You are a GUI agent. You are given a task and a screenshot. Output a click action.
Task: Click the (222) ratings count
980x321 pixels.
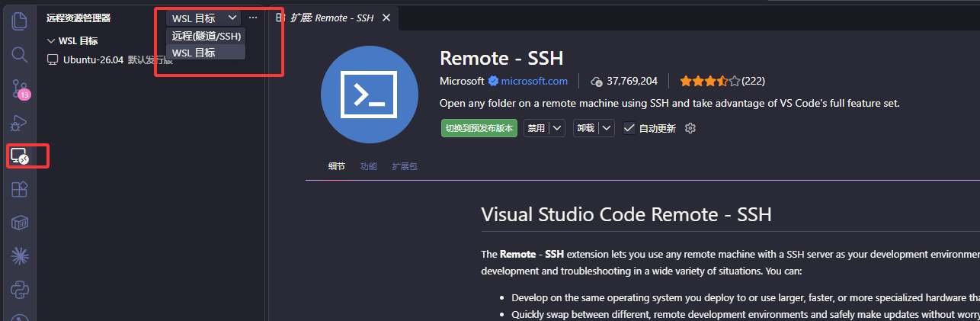tap(753, 81)
